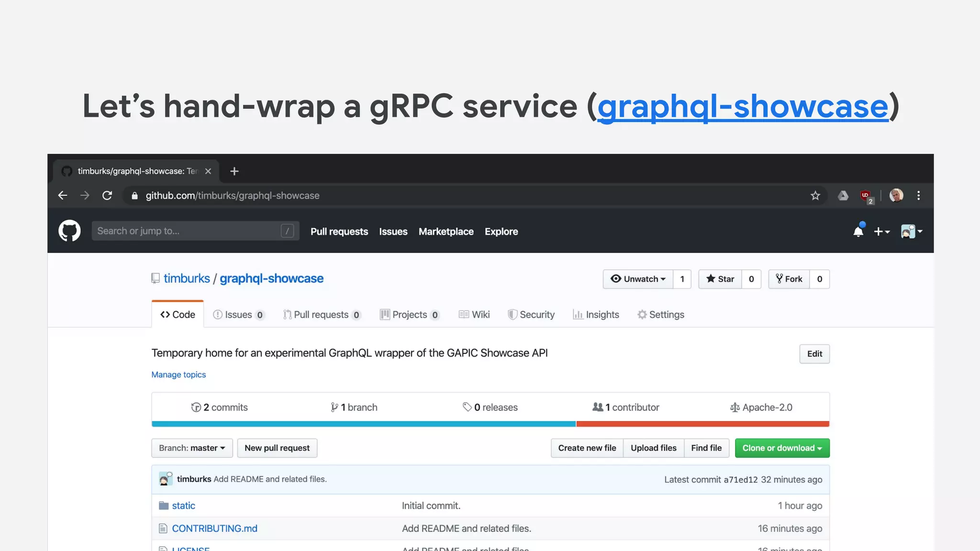
Task: Click the padlock site info icon
Action: point(134,196)
